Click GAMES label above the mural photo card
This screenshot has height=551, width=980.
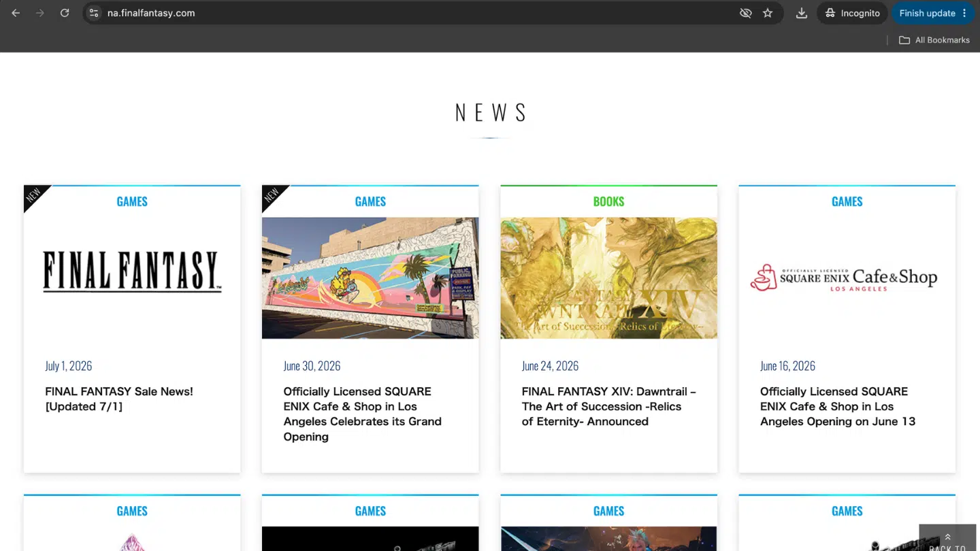click(x=370, y=201)
